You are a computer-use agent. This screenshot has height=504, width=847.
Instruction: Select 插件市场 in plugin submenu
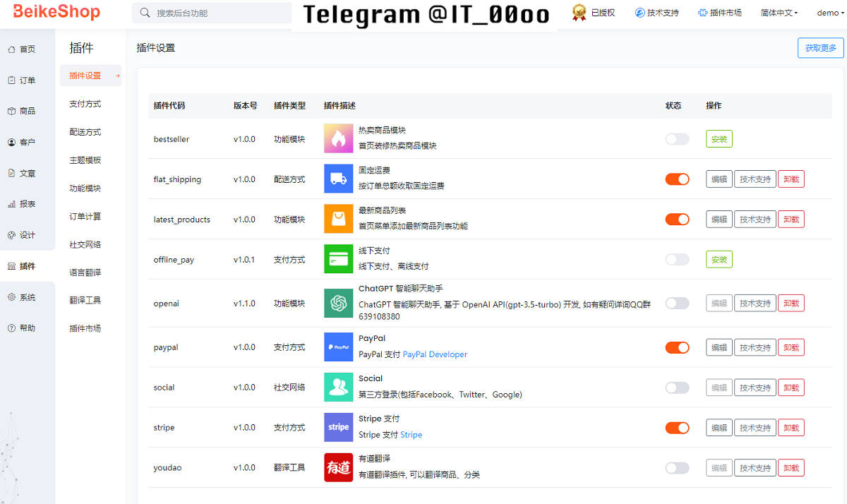85,328
